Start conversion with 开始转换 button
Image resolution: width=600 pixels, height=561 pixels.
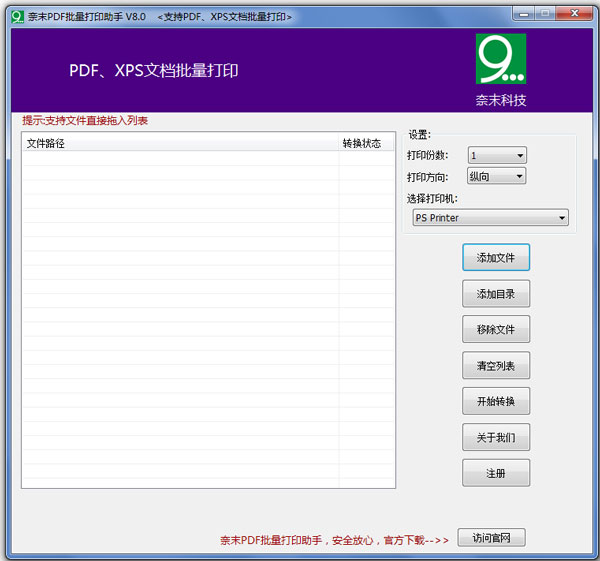coord(496,401)
